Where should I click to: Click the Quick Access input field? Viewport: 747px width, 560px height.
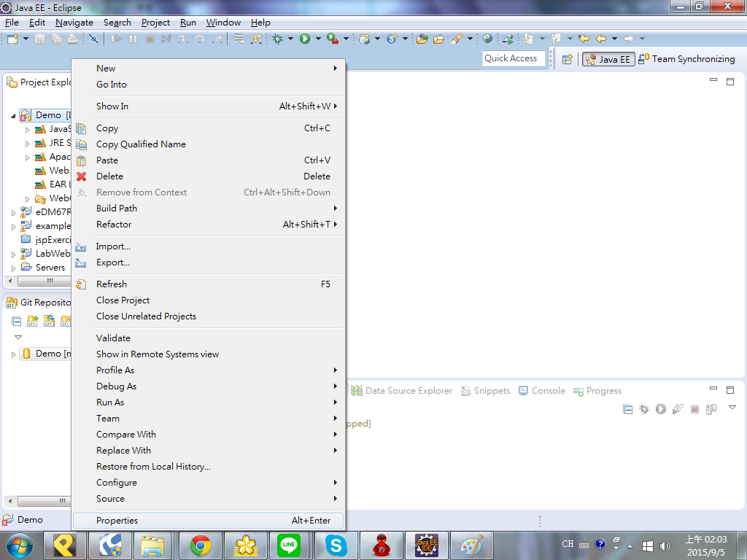click(x=514, y=58)
